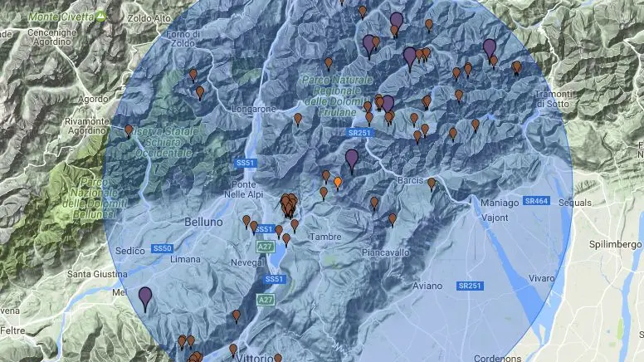Click the Tambre town label

(x=325, y=237)
